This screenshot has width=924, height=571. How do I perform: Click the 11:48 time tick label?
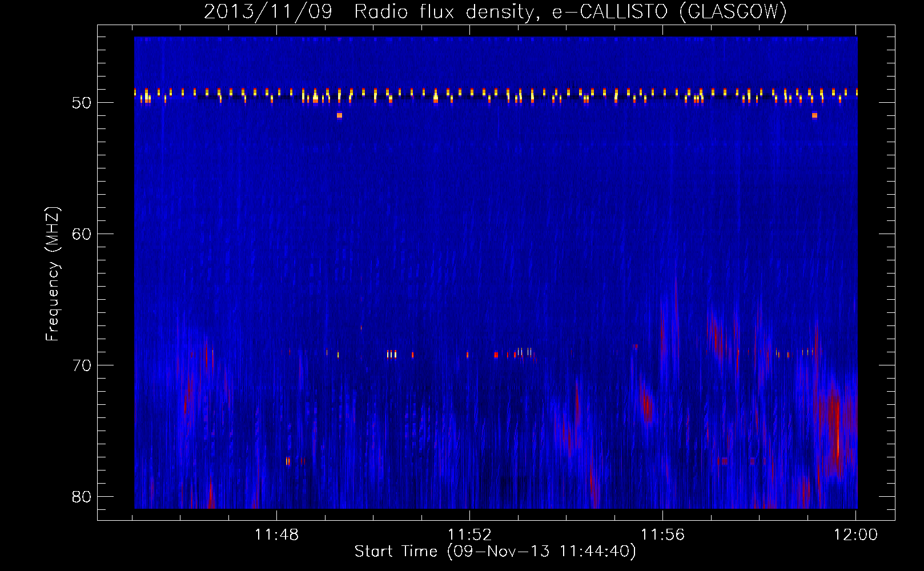click(276, 535)
